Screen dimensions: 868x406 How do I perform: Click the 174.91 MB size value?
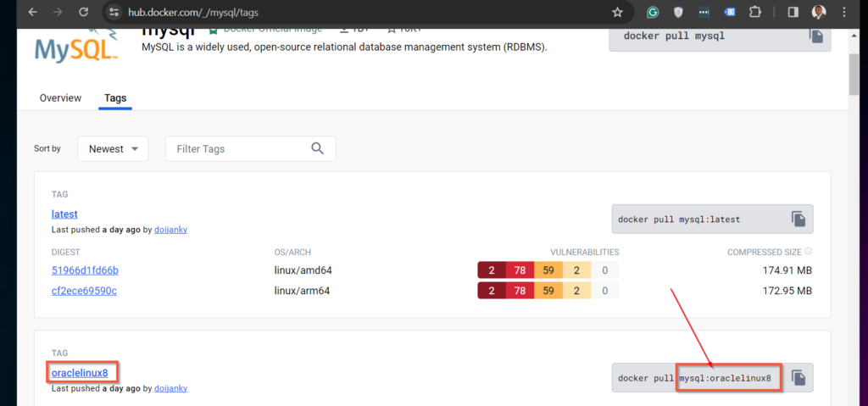[x=787, y=271]
